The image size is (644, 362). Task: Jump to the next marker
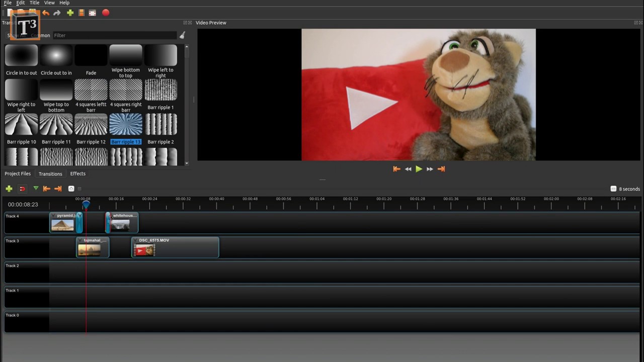58,189
